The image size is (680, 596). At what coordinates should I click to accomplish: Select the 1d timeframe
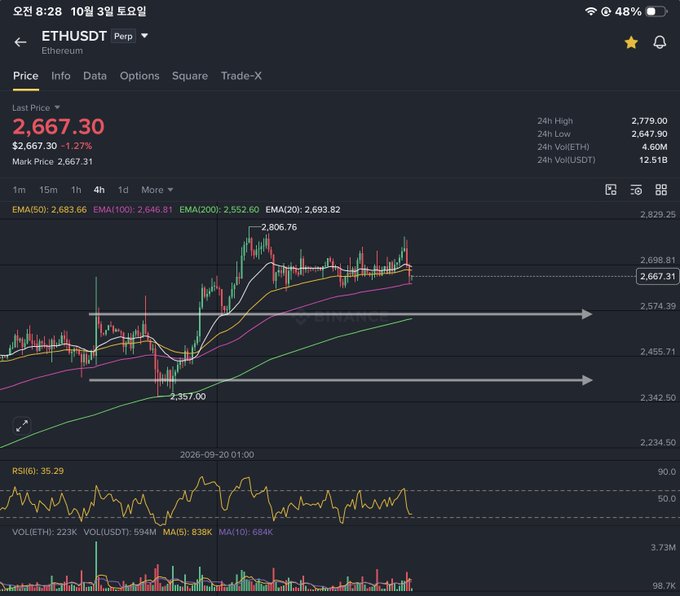(123, 190)
